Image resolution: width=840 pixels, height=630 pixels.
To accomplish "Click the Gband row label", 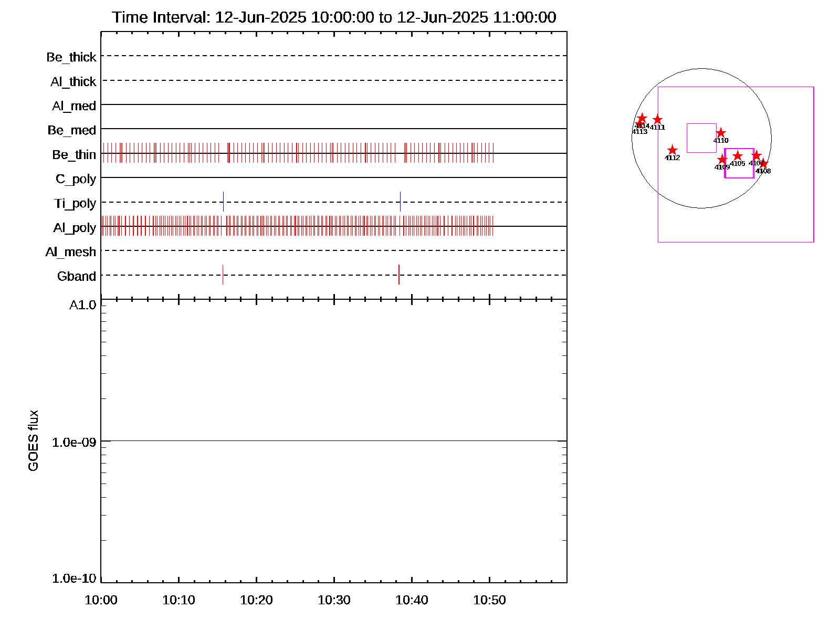I will click(x=77, y=276).
